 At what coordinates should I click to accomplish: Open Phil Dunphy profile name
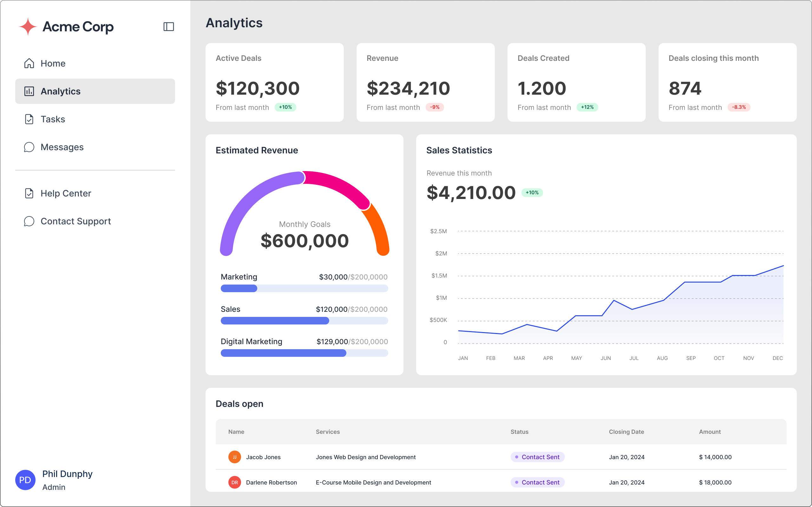point(67,474)
